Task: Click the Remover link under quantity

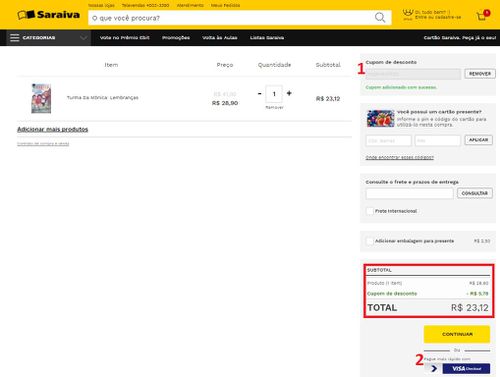Action: tap(274, 107)
